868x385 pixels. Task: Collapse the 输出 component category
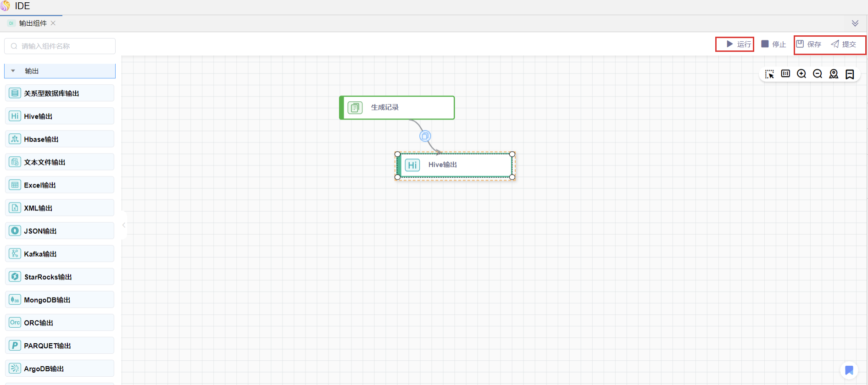tap(13, 71)
